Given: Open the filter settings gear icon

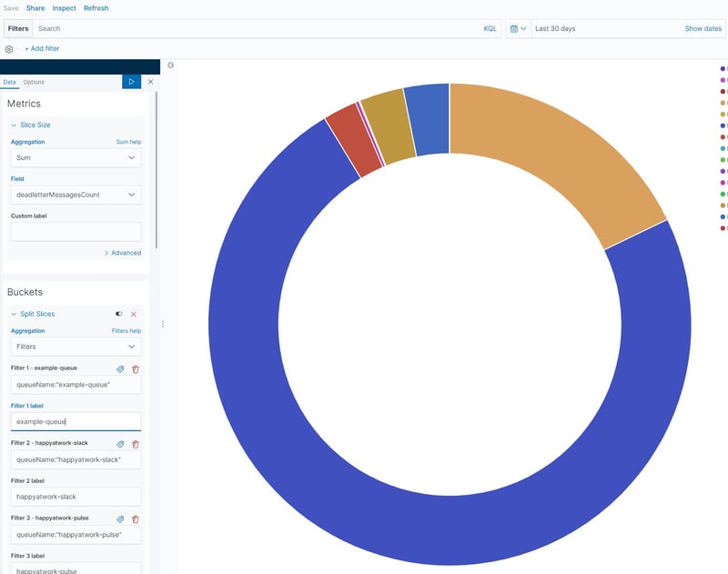Looking at the screenshot, I should click(x=9, y=47).
